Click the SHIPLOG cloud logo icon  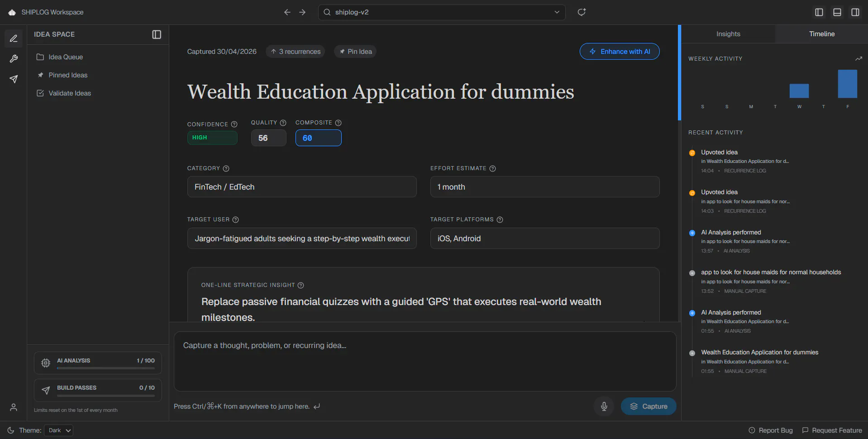pyautogui.click(x=12, y=12)
